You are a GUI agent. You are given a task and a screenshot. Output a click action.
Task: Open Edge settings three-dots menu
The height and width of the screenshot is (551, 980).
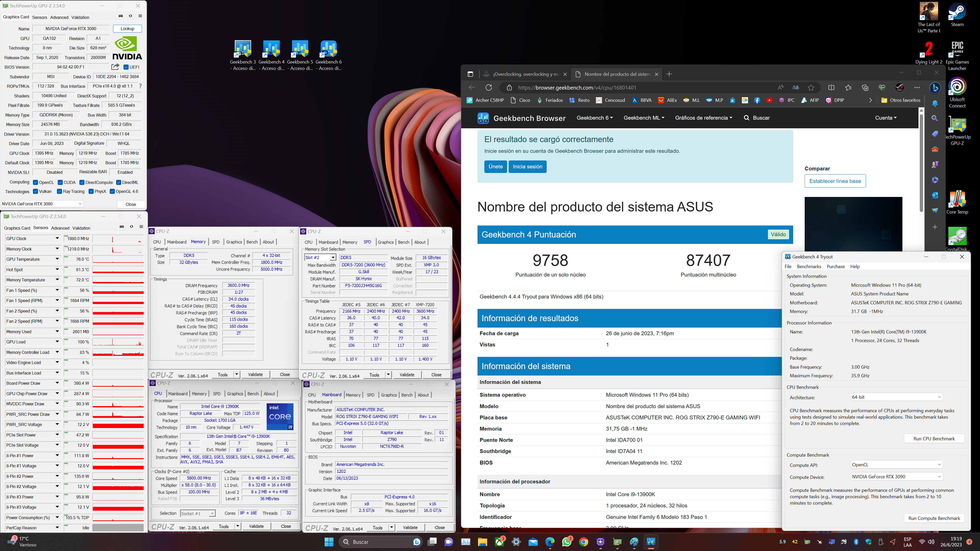click(917, 87)
